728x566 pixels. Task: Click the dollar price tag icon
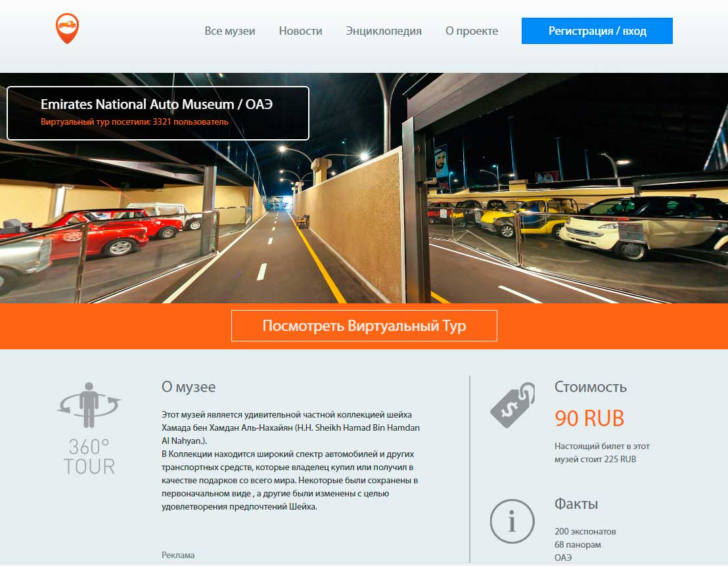(512, 404)
